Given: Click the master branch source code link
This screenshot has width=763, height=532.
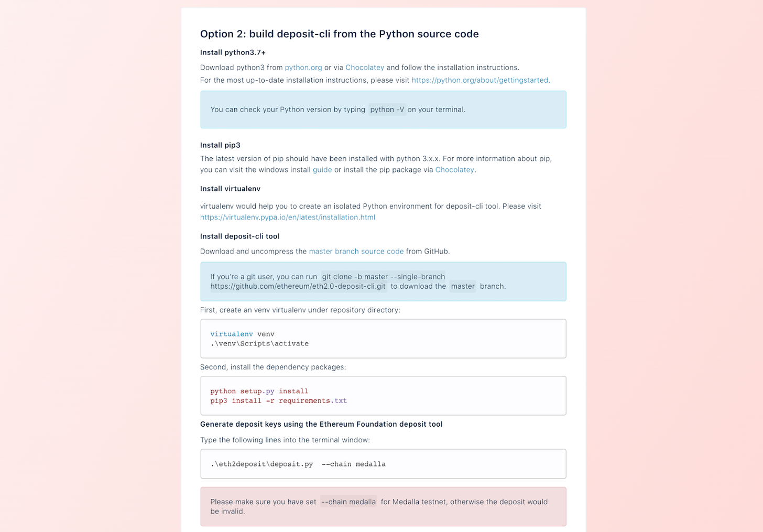Looking at the screenshot, I should click(356, 252).
